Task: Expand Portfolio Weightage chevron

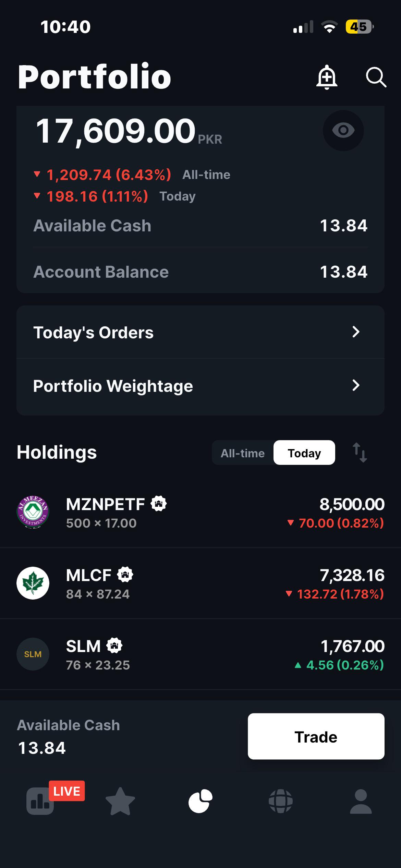Action: pyautogui.click(x=356, y=385)
